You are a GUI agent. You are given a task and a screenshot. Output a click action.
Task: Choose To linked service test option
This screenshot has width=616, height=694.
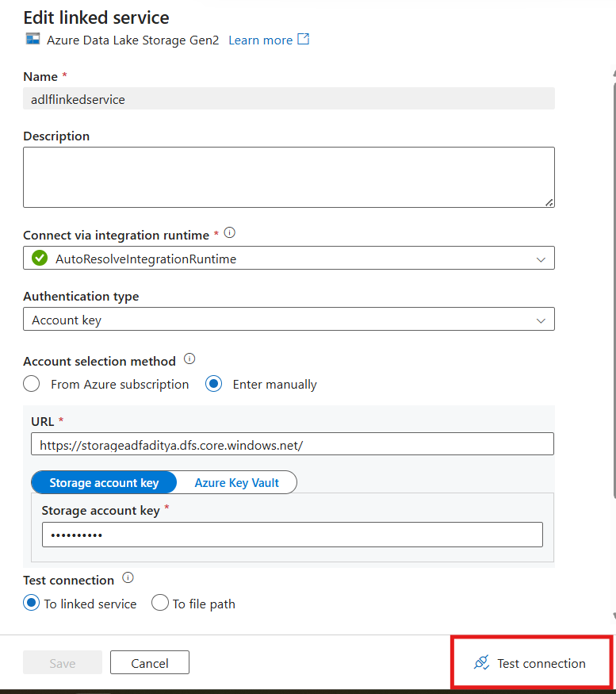point(32,603)
